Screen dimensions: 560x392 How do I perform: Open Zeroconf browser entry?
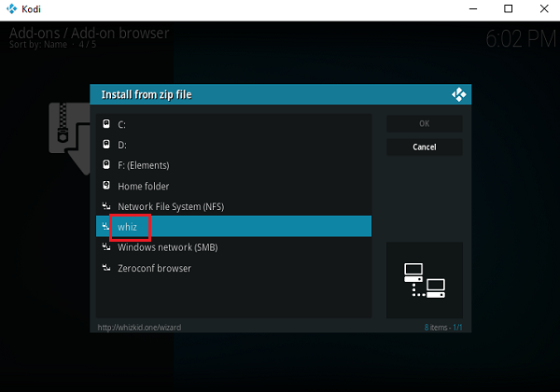pyautogui.click(x=233, y=268)
